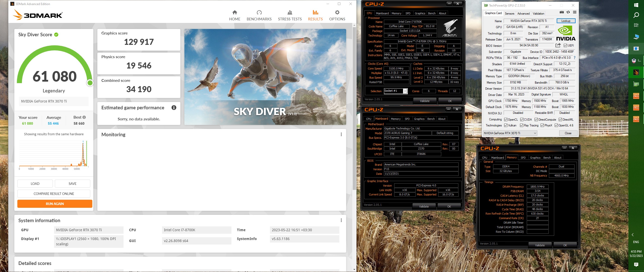This screenshot has width=644, height=272.
Task: Open 3DMark OPTIONS gear
Action: coord(337,16)
